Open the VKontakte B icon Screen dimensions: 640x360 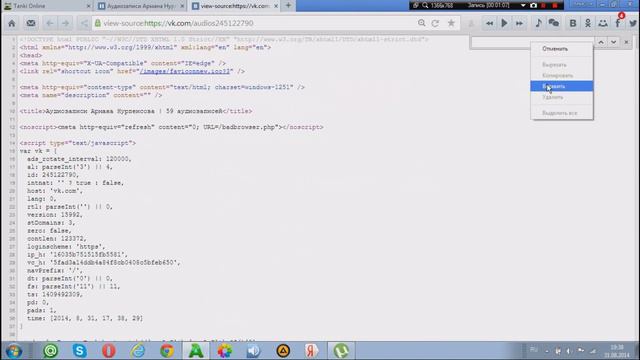(x=573, y=23)
